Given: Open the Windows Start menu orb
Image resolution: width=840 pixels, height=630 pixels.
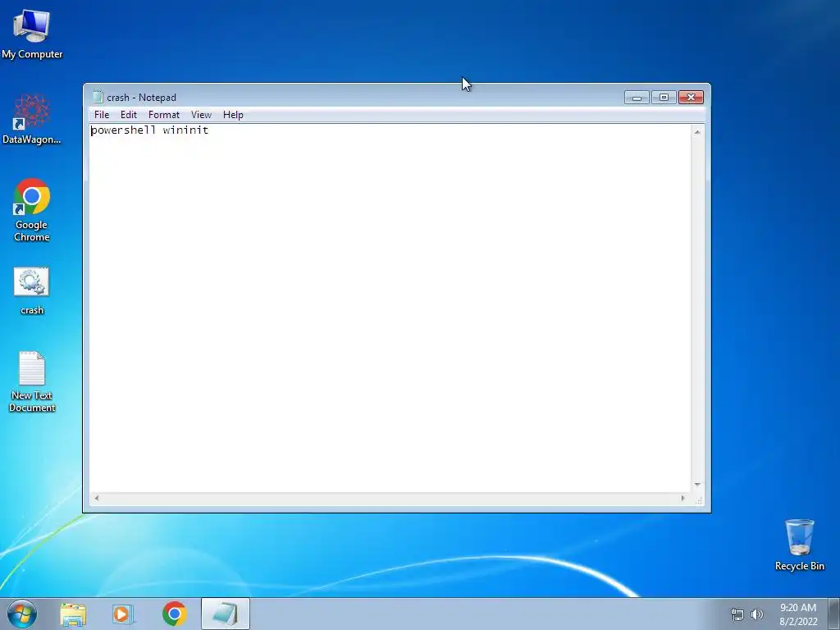Looking at the screenshot, I should point(22,614).
